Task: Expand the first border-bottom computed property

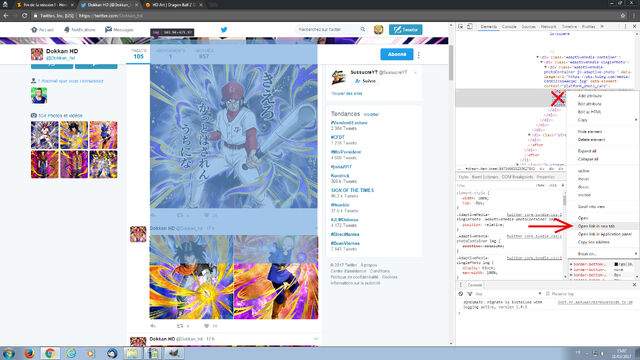Action: [x=571, y=264]
